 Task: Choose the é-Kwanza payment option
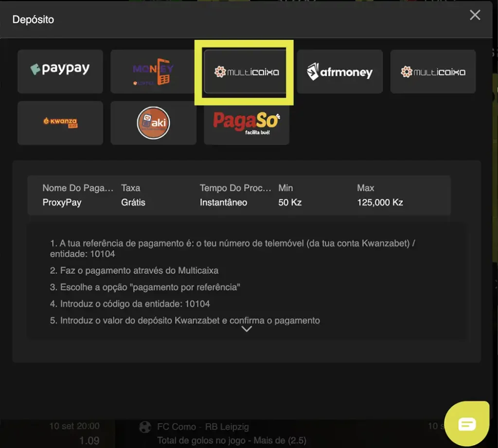60,123
